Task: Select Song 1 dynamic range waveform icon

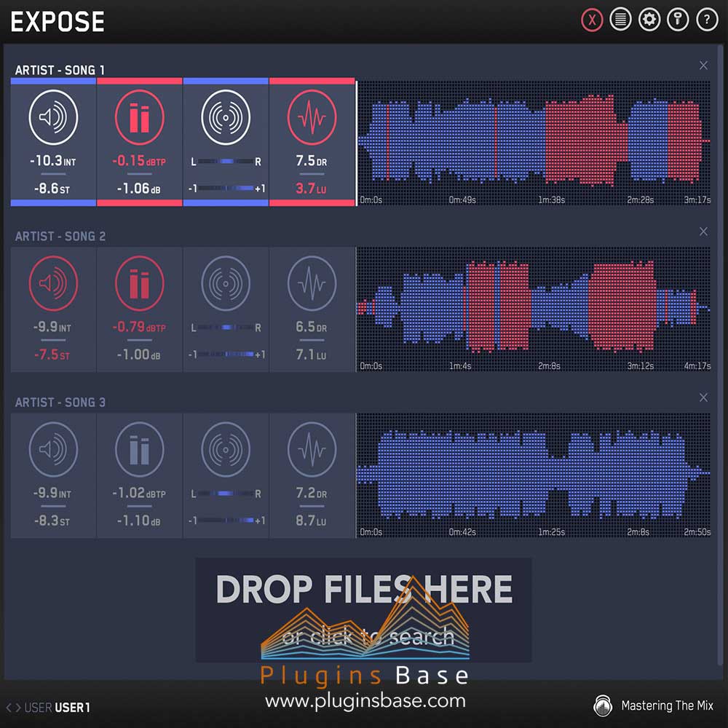Action: [x=312, y=117]
